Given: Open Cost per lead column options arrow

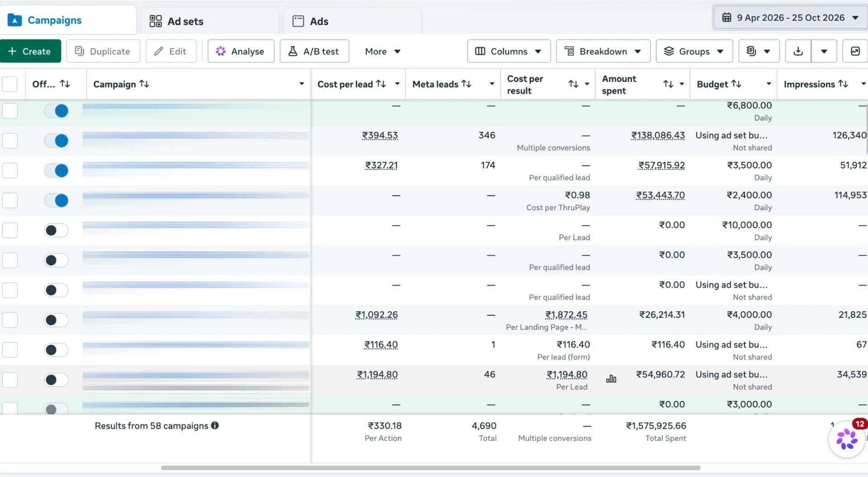Looking at the screenshot, I should coord(397,84).
